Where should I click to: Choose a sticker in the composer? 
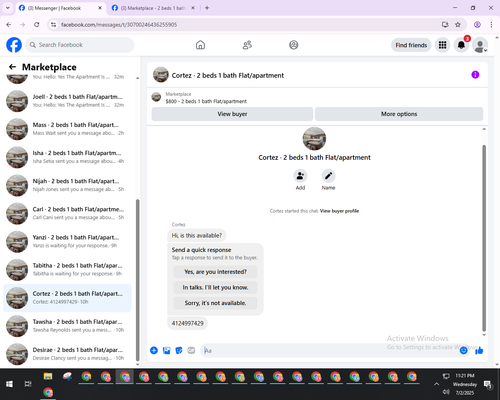pos(179,350)
